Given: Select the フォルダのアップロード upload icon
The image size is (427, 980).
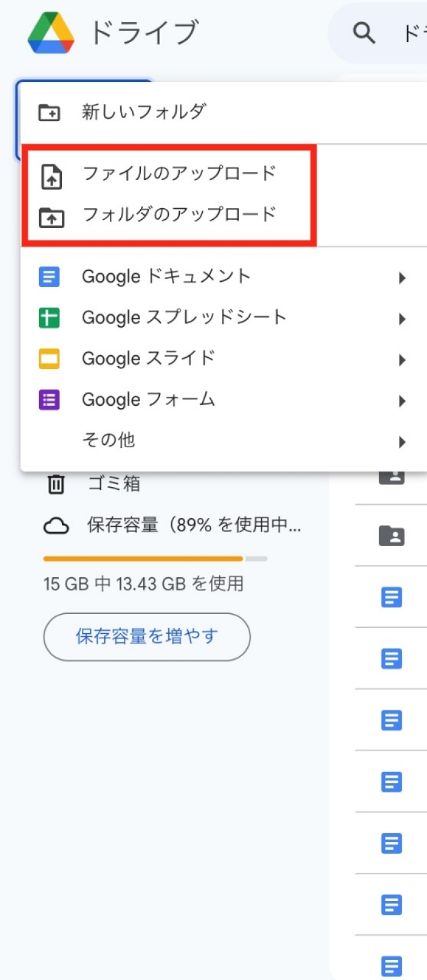Looking at the screenshot, I should (x=51, y=215).
